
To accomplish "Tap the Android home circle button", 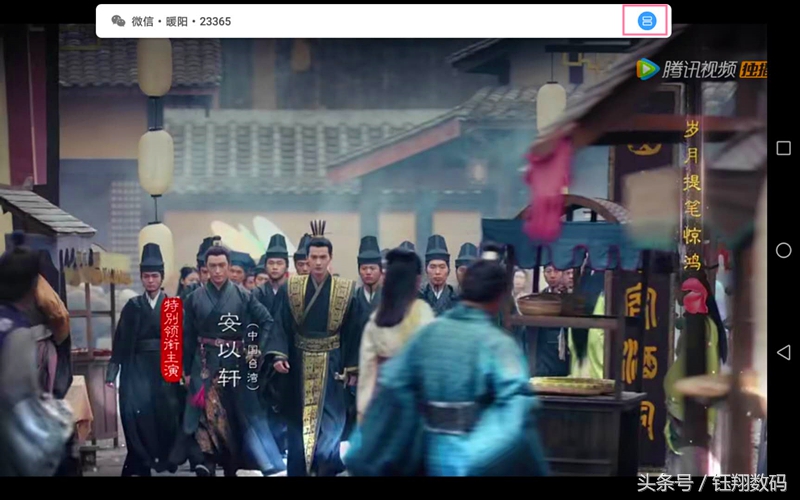I will [x=783, y=250].
